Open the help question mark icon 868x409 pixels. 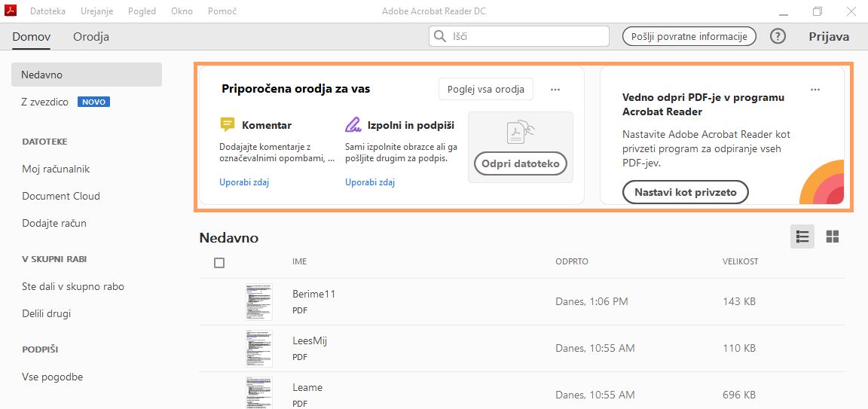(778, 36)
